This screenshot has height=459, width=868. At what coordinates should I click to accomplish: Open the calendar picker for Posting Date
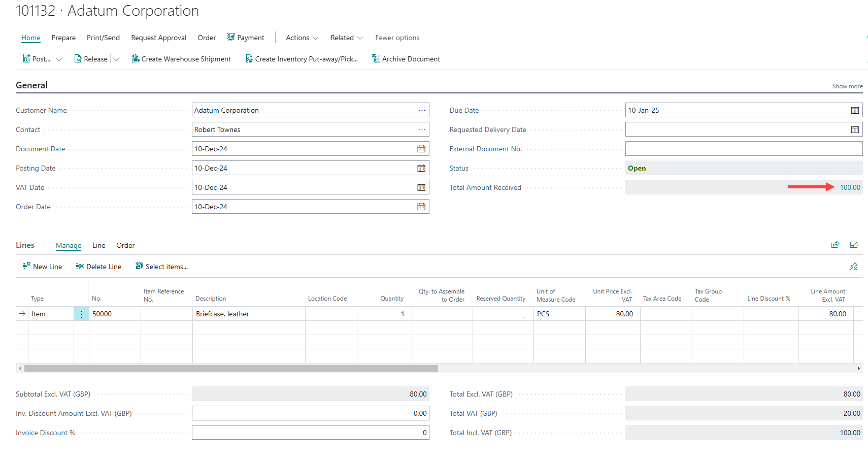coord(421,168)
